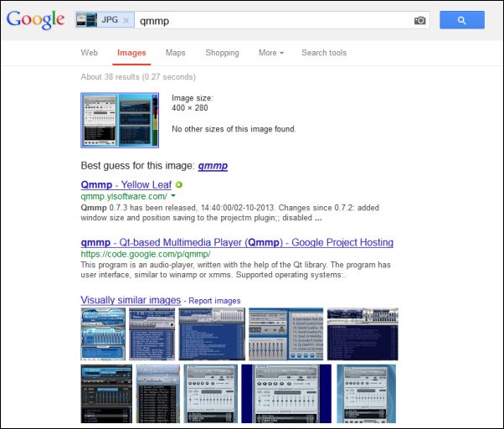Click the best guess qmmp link

[213, 166]
